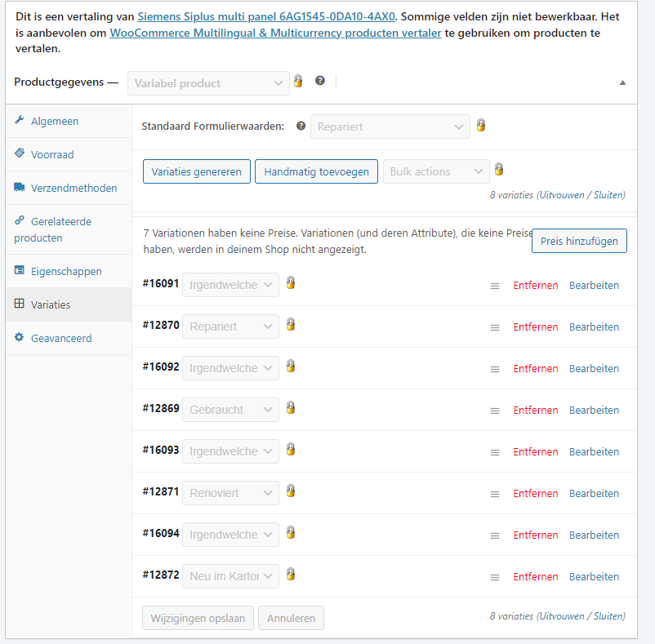Click the lock icon for variation #12871
Image resolution: width=655 pixels, height=644 pixels.
(291, 491)
